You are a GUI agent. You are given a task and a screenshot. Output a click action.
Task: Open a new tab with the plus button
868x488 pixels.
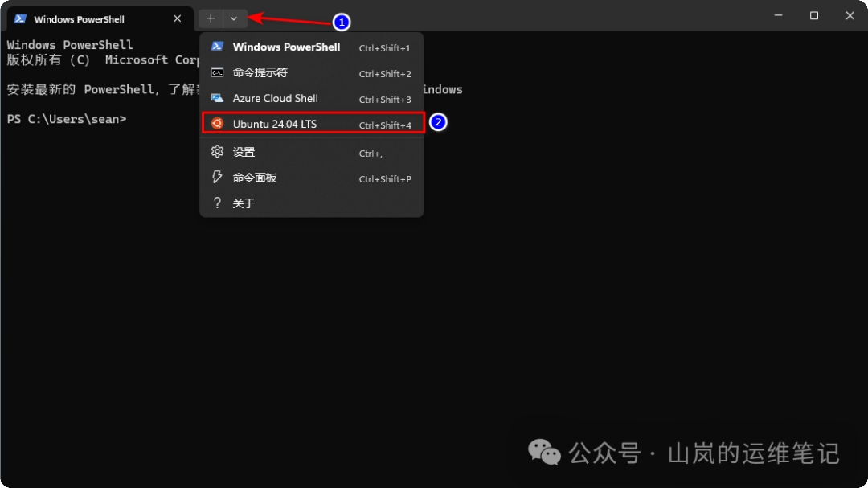point(210,18)
